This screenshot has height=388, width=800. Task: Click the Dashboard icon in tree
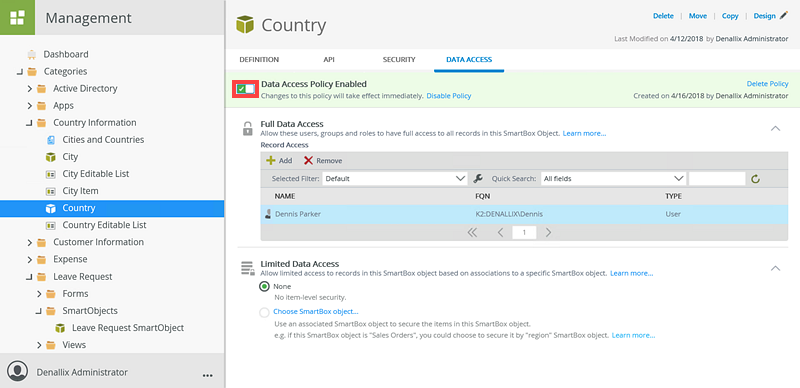pos(32,54)
